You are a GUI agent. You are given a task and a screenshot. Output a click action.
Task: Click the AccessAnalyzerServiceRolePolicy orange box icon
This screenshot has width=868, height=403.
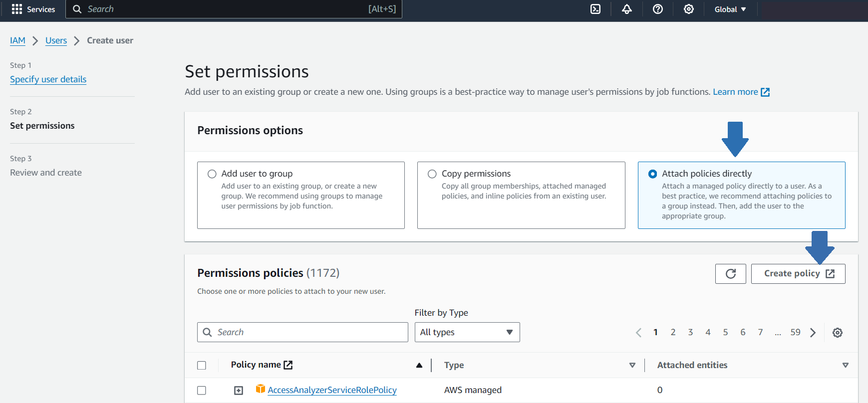260,389
